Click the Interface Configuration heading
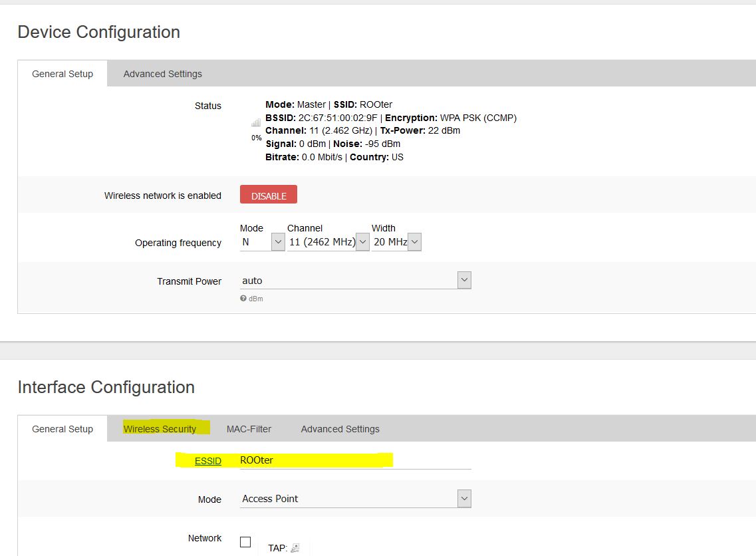Viewport: 756px width, 556px height. tap(106, 387)
